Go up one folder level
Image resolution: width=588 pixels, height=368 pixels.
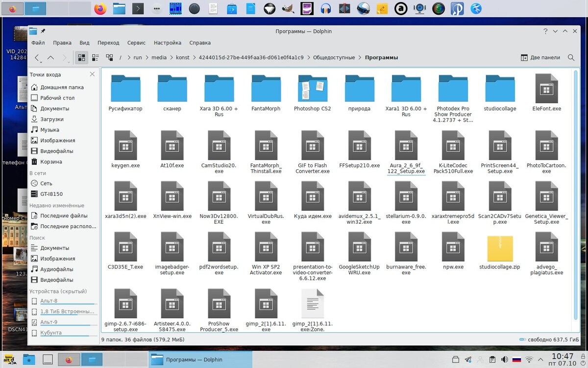tap(50, 57)
